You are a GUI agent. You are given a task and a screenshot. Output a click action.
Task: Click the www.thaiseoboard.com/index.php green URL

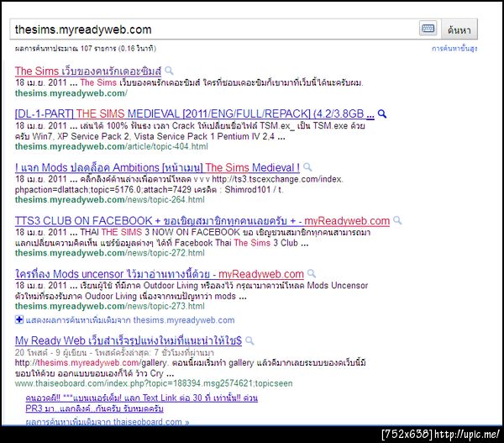coord(154,383)
